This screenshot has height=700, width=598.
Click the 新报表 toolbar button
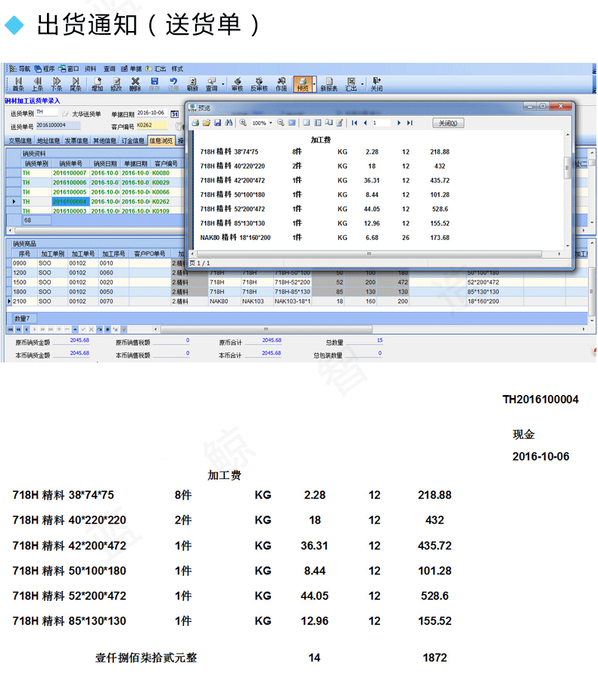(329, 83)
